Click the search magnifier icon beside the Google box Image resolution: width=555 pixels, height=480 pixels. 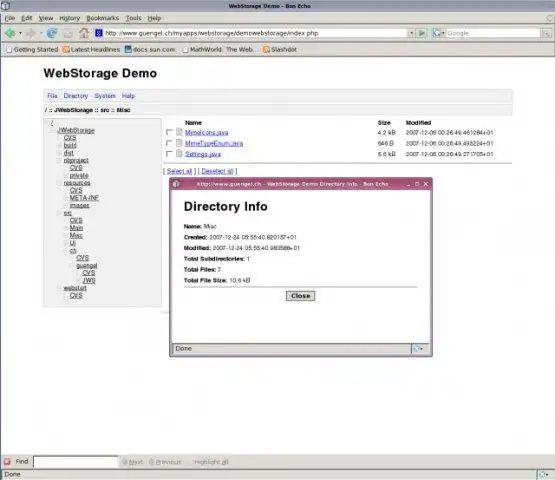pyautogui.click(x=547, y=34)
